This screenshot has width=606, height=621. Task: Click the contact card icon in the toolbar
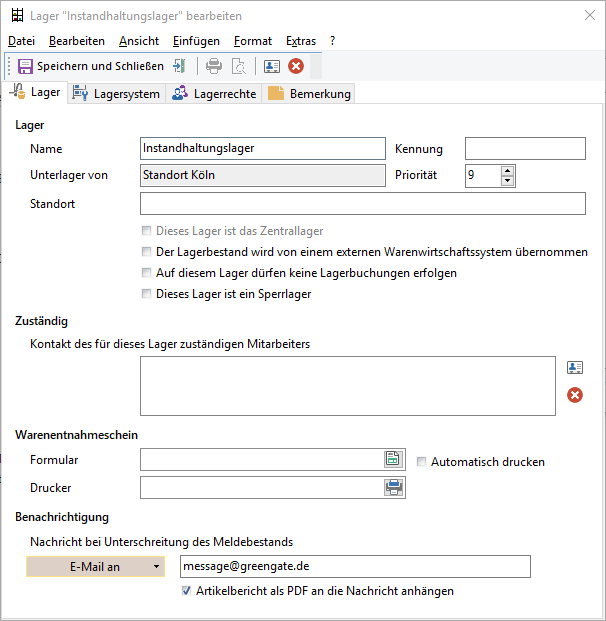point(272,66)
